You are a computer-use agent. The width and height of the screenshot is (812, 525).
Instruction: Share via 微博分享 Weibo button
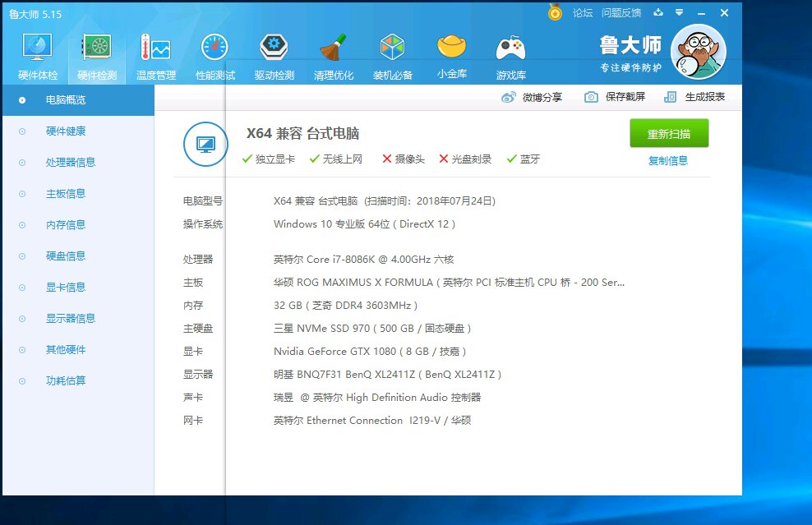click(x=532, y=97)
